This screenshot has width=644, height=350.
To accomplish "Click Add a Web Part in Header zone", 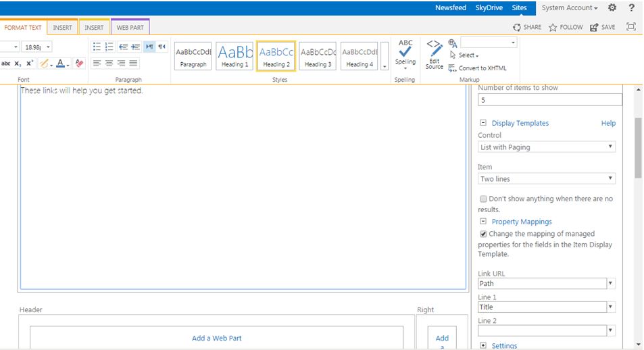I will [216, 338].
